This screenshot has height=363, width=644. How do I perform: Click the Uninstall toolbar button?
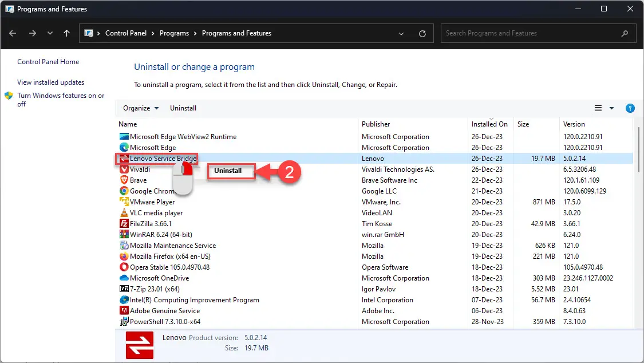183,108
